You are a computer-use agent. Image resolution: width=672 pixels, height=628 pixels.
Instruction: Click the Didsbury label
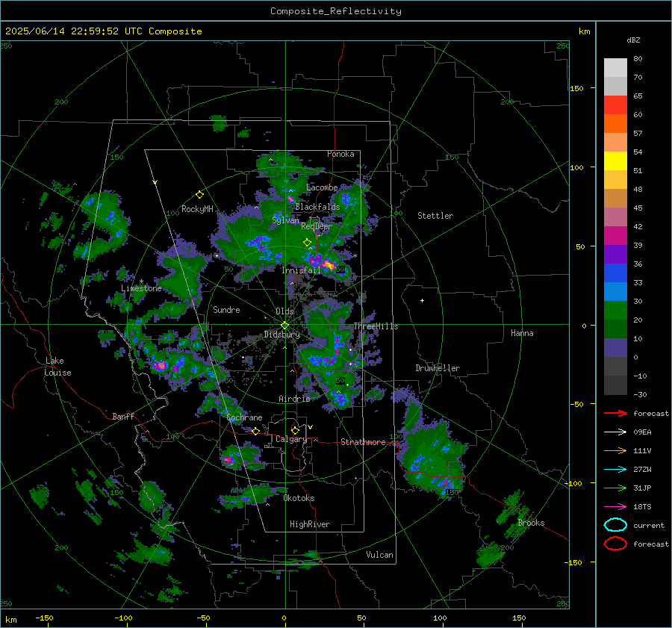(x=282, y=335)
